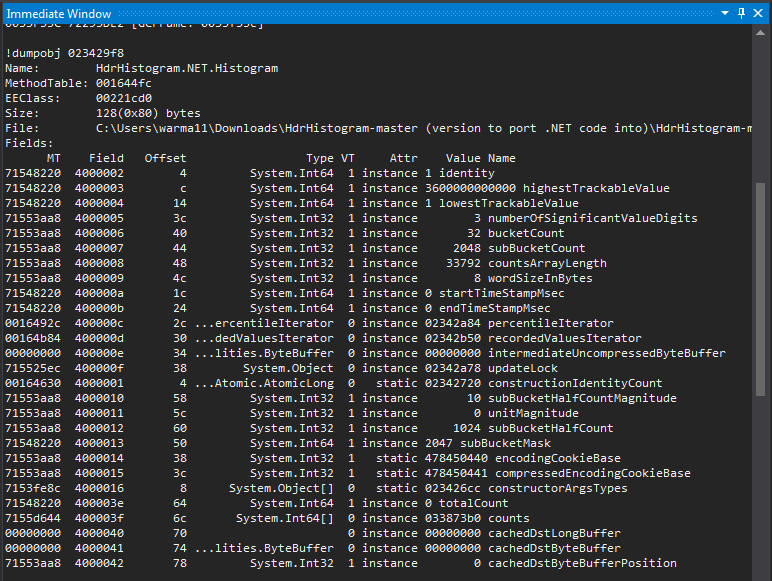This screenshot has width=772, height=581.
Task: Click the address '033873b0' of counts
Action: (453, 519)
